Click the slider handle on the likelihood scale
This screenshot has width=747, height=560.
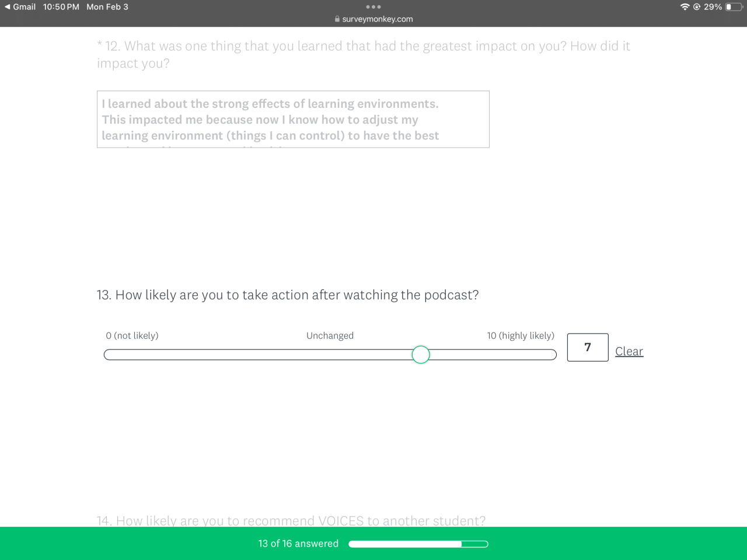coord(421,355)
